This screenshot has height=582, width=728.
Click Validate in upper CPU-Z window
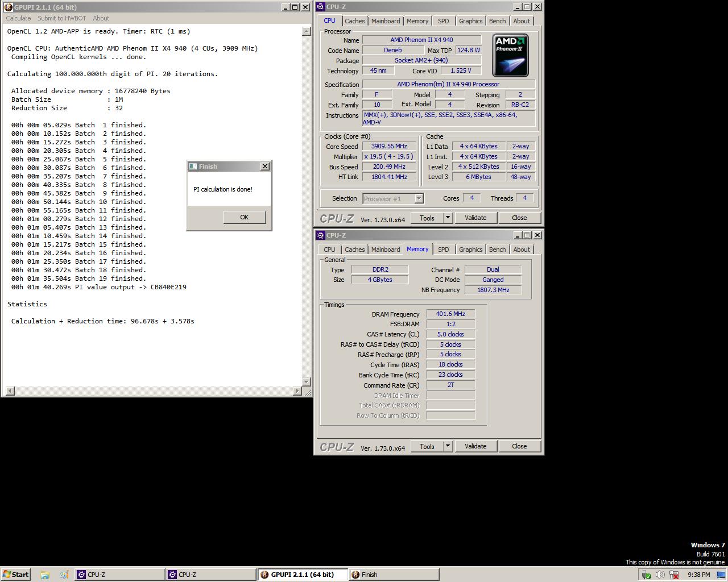pos(475,218)
